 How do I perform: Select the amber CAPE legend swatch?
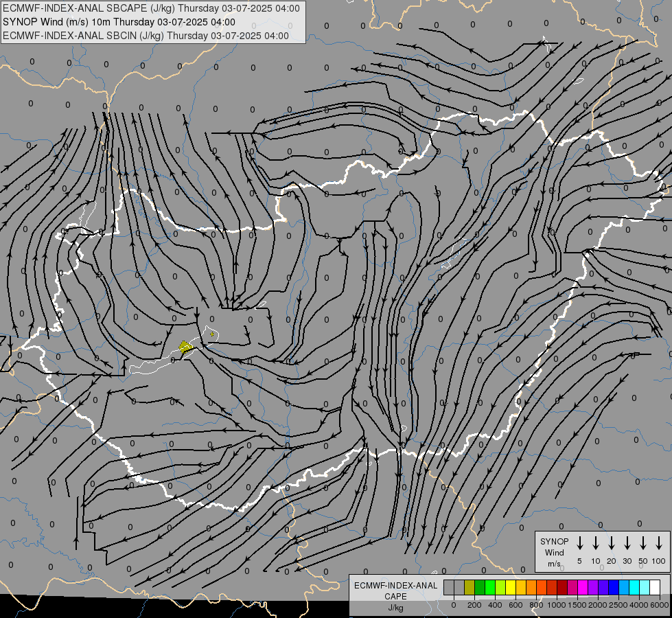tap(521, 587)
